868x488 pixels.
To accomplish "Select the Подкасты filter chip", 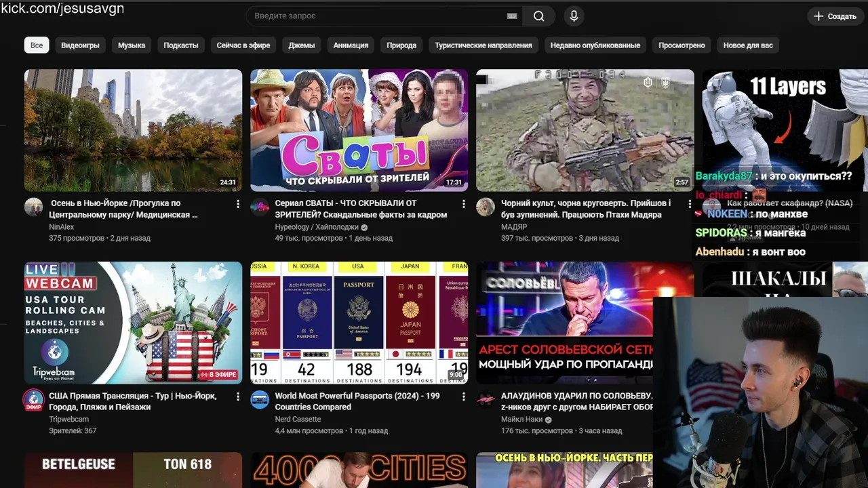I will [x=181, y=45].
